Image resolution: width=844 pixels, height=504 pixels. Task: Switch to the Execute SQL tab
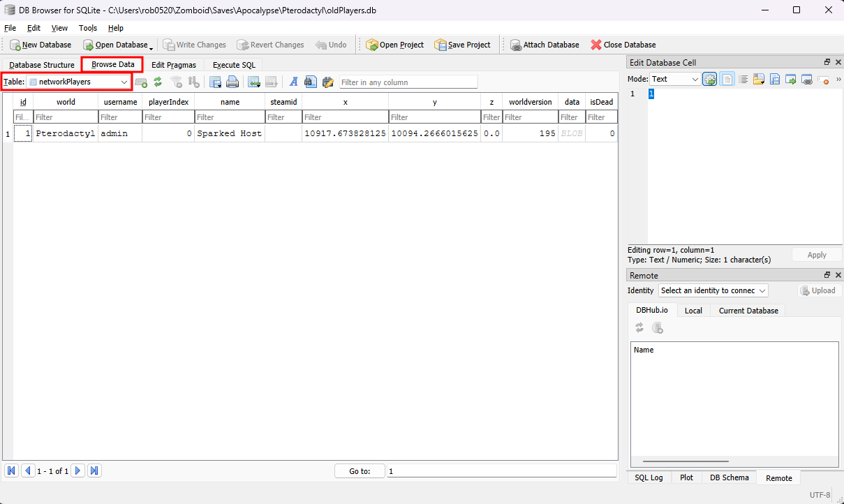[x=234, y=65]
